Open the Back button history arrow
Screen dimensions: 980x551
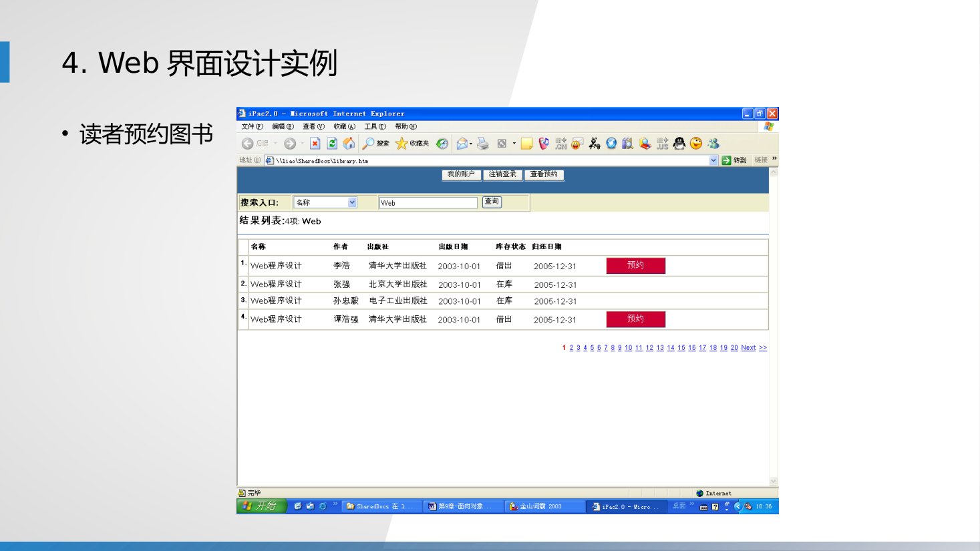click(x=275, y=144)
